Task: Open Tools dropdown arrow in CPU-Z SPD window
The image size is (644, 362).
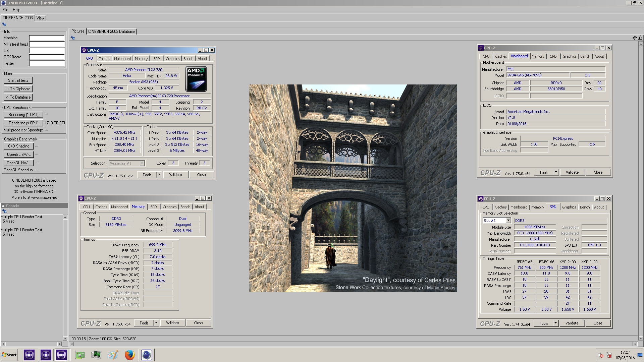Action: coord(555,323)
